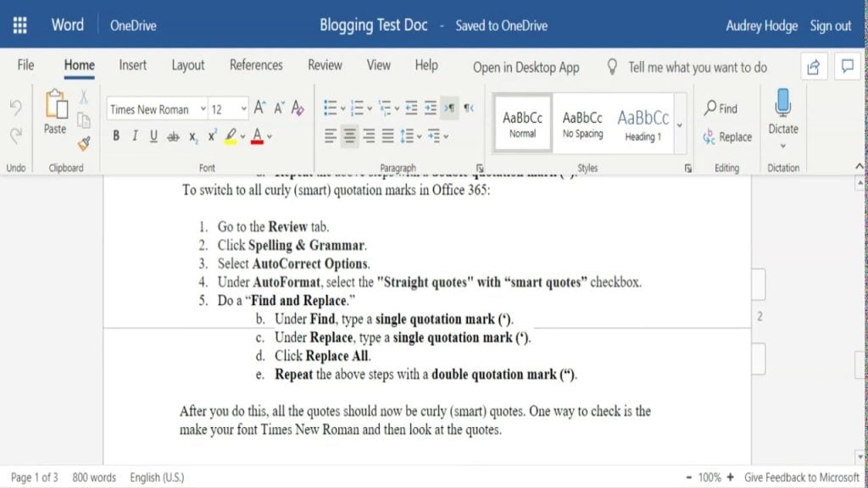Justify the paragraph text
Image resolution: width=868 pixels, height=488 pixels.
(388, 136)
